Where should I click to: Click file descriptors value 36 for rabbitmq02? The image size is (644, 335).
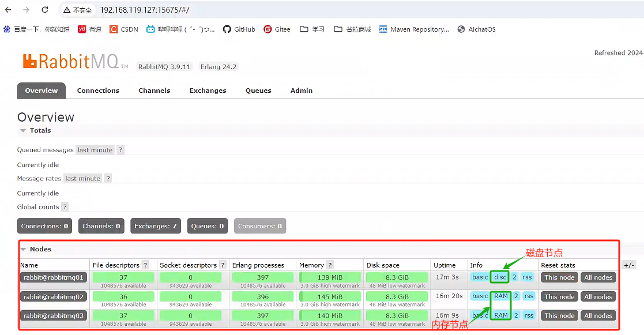pos(123,297)
